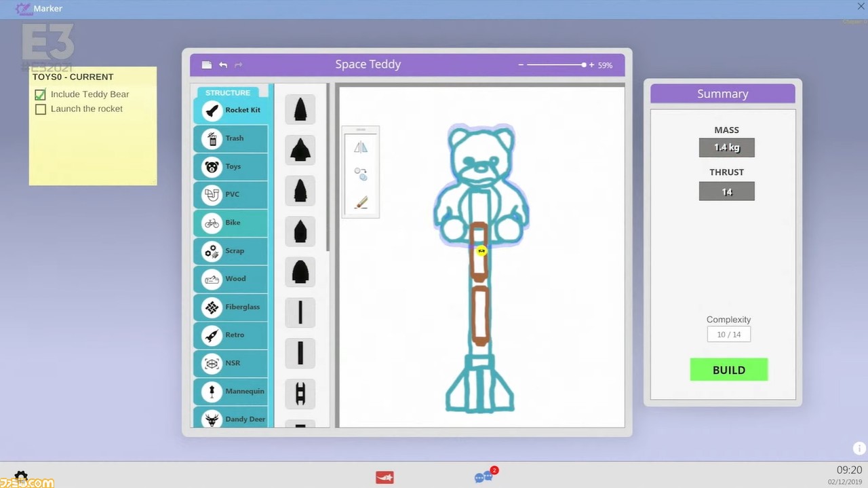Select the mirror/flip tool icon
Image resolution: width=868 pixels, height=488 pixels.
(361, 147)
